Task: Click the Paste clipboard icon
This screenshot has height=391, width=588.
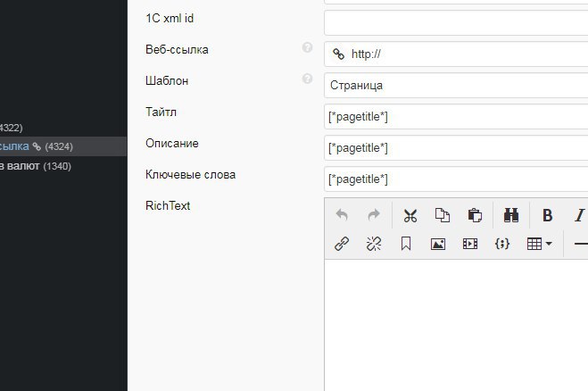Action: point(475,215)
